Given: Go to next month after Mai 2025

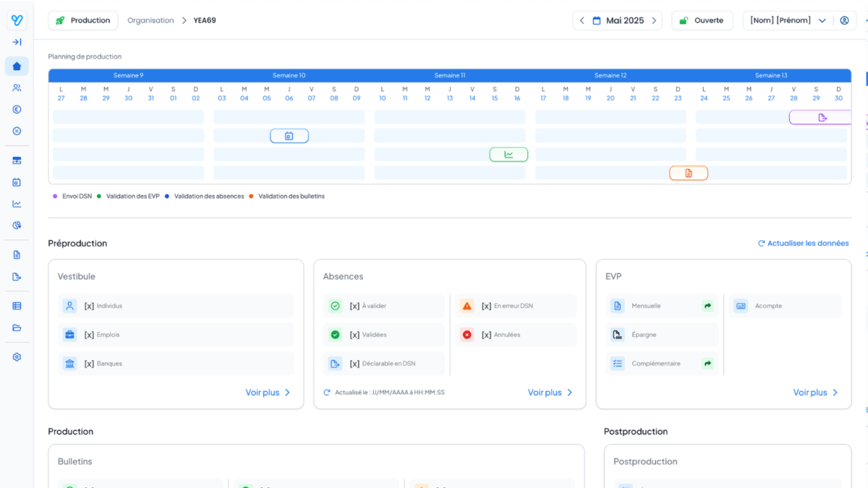Looking at the screenshot, I should coord(654,20).
